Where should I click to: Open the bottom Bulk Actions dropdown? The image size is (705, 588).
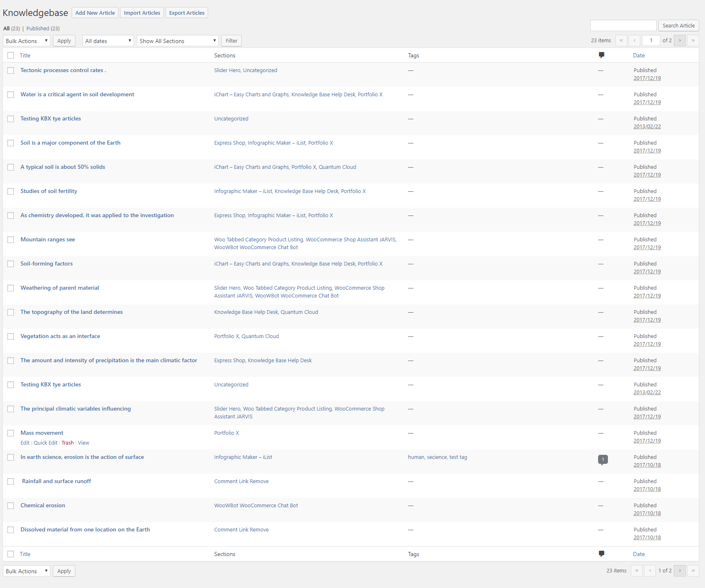pos(27,571)
